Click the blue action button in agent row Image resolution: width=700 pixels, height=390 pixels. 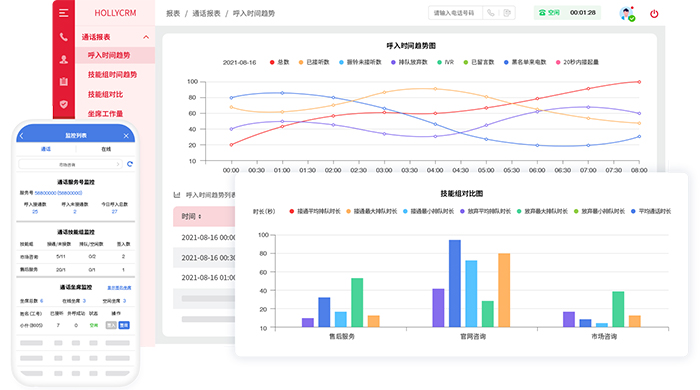click(124, 325)
